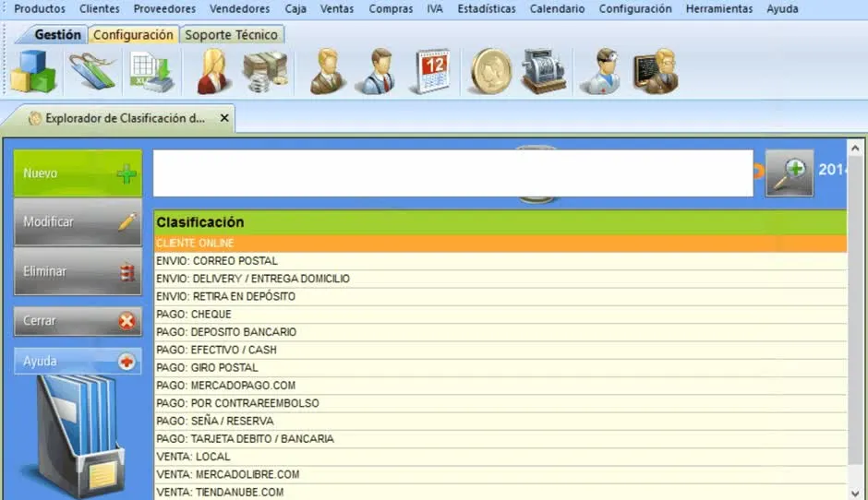
Task: Select the VENTA: TIENDANUBE.COM row
Action: click(500, 492)
